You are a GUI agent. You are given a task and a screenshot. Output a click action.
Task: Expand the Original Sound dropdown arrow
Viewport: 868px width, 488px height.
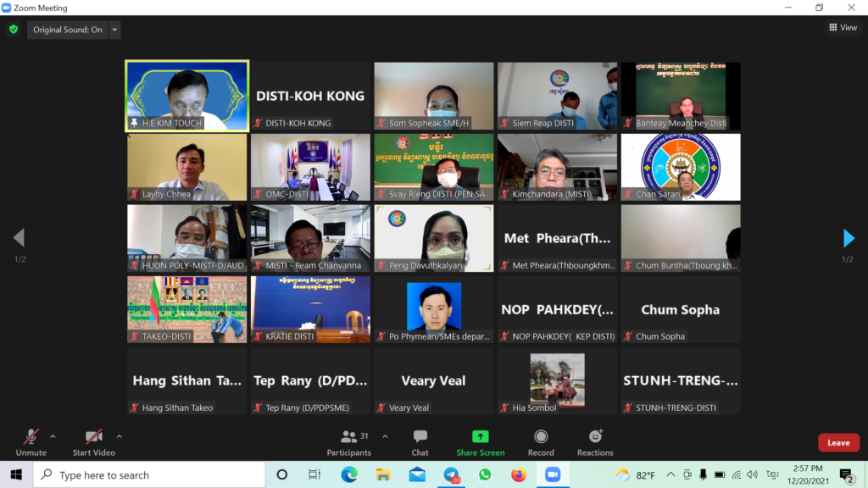pyautogui.click(x=115, y=30)
